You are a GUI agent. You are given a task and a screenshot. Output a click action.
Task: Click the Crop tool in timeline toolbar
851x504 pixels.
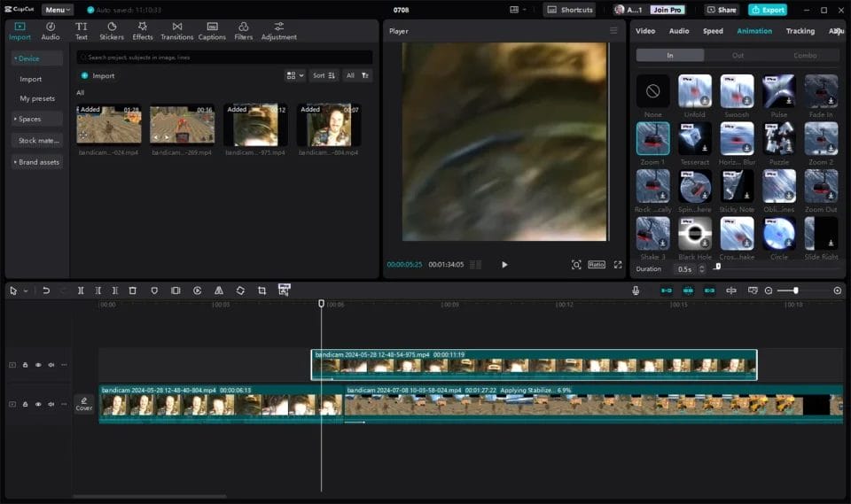[x=262, y=291]
